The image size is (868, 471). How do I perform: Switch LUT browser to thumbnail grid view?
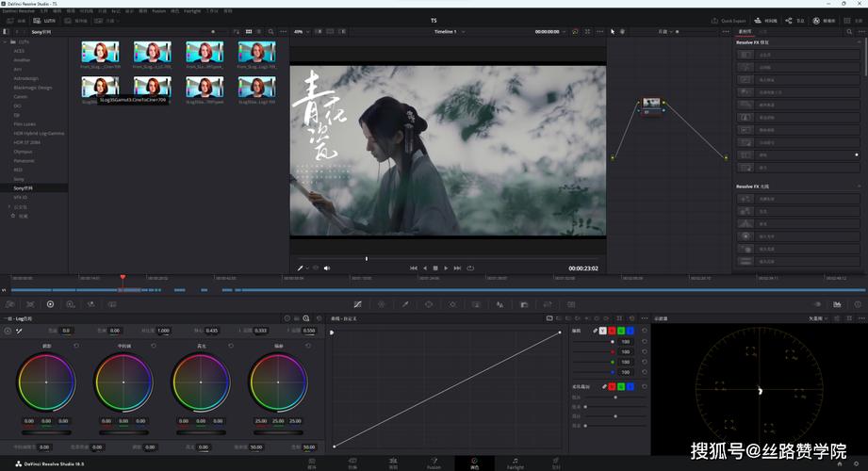pyautogui.click(x=249, y=31)
